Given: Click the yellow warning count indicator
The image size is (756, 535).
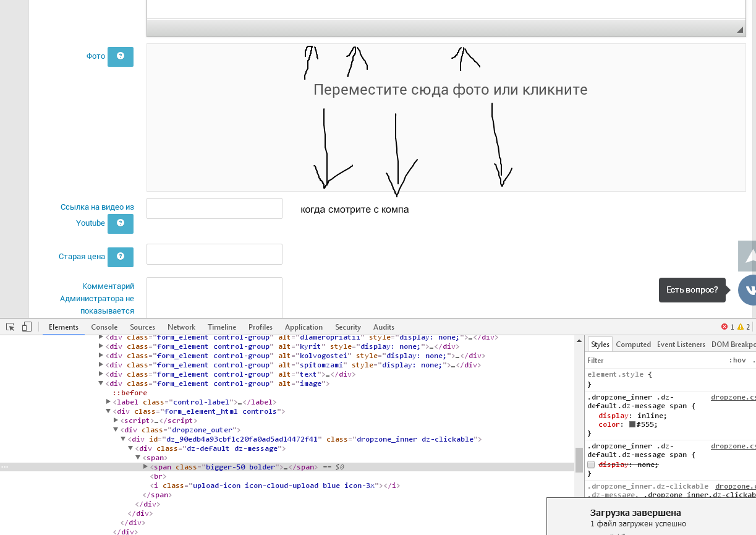Looking at the screenshot, I should 744,327.
